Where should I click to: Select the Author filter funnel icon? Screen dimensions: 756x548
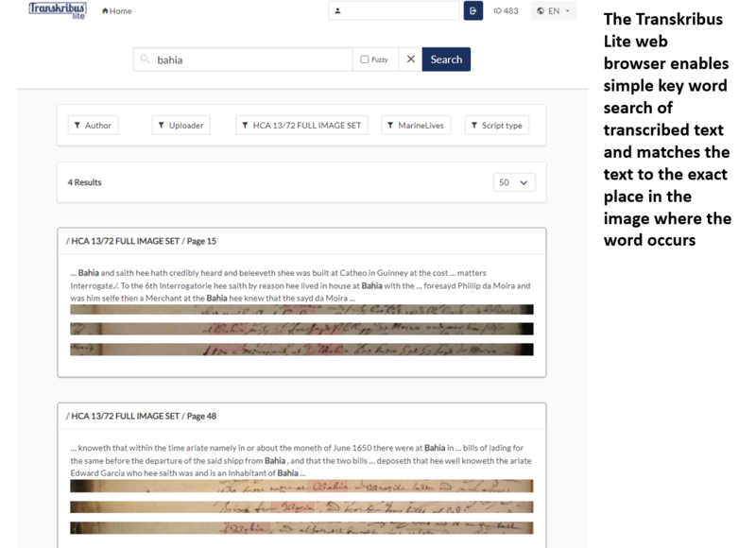pyautogui.click(x=77, y=124)
